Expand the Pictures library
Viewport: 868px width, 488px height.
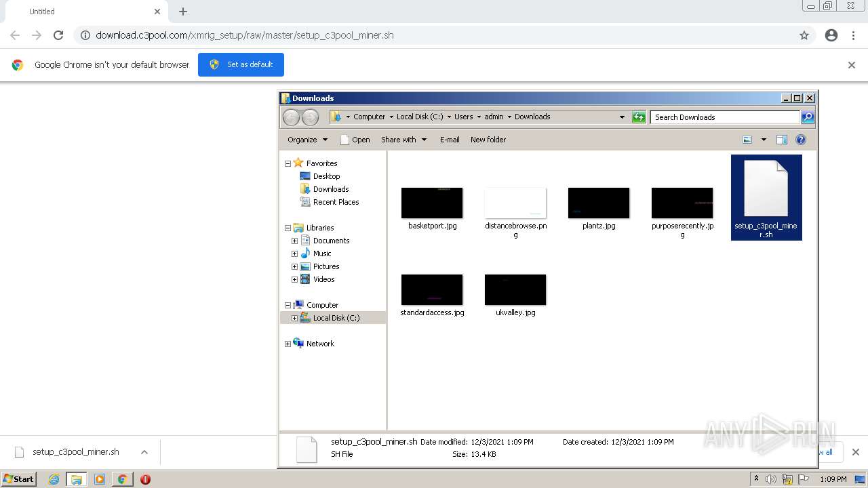pos(294,266)
